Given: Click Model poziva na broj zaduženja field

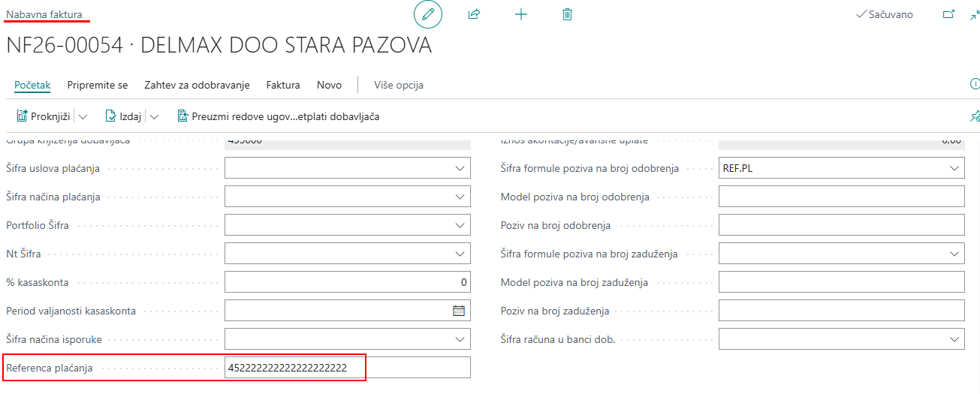Looking at the screenshot, I should coord(842,282).
